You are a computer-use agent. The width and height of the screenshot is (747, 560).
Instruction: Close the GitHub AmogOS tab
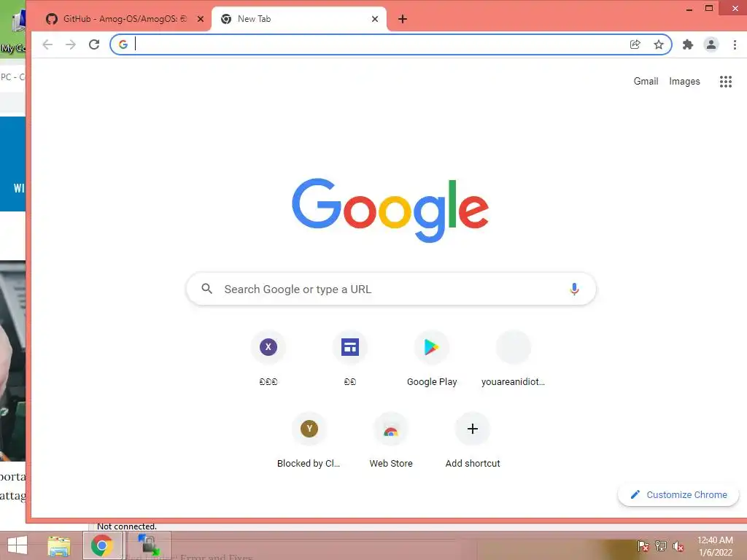[201, 19]
